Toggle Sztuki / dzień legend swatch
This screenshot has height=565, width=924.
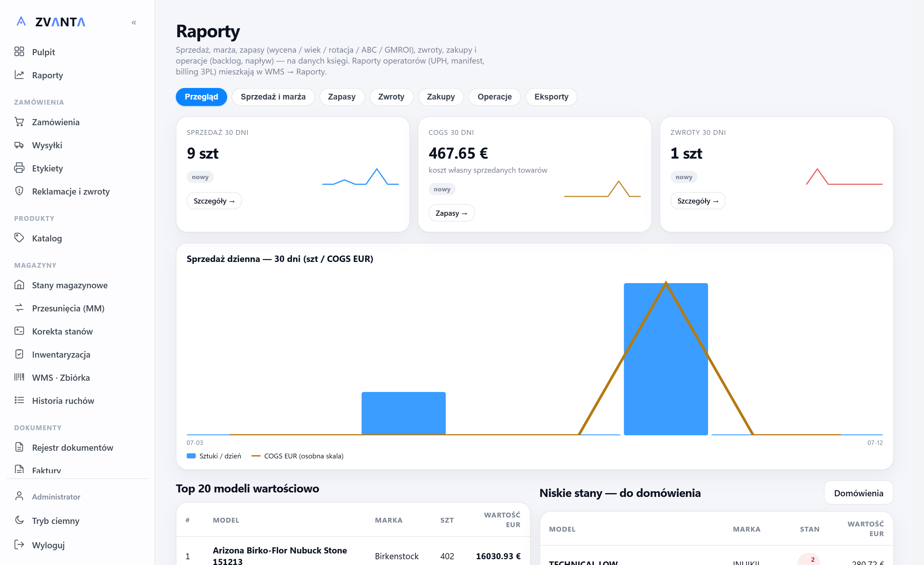(x=191, y=456)
